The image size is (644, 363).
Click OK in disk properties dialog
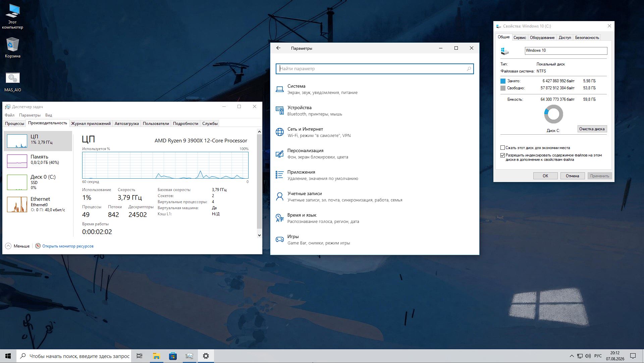(545, 176)
